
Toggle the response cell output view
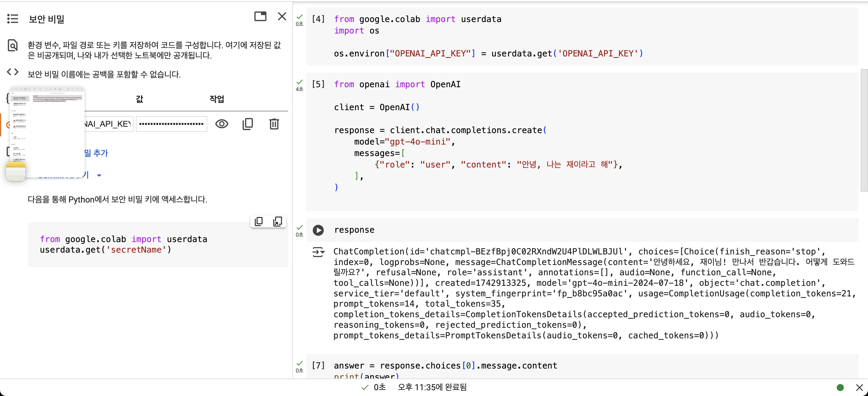tap(318, 252)
